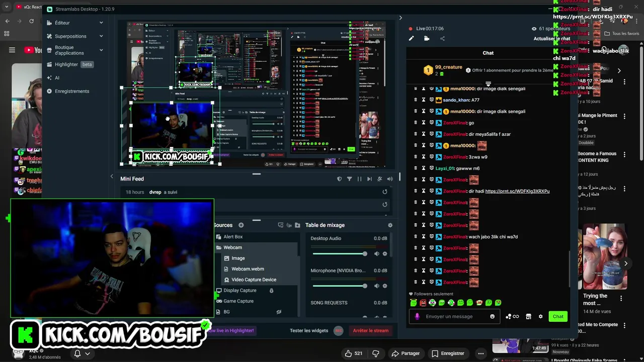Click the red REC record button
Image resolution: width=644 pixels, height=362 pixels.
point(339,330)
